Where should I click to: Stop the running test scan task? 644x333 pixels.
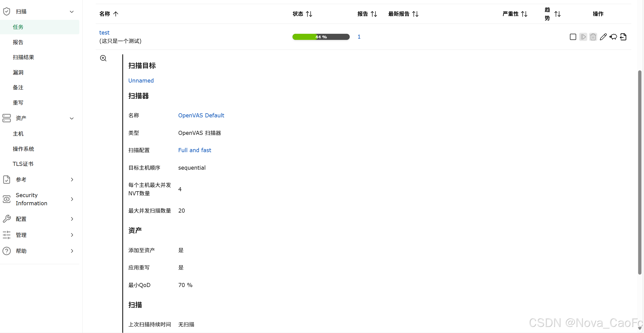[x=573, y=37]
